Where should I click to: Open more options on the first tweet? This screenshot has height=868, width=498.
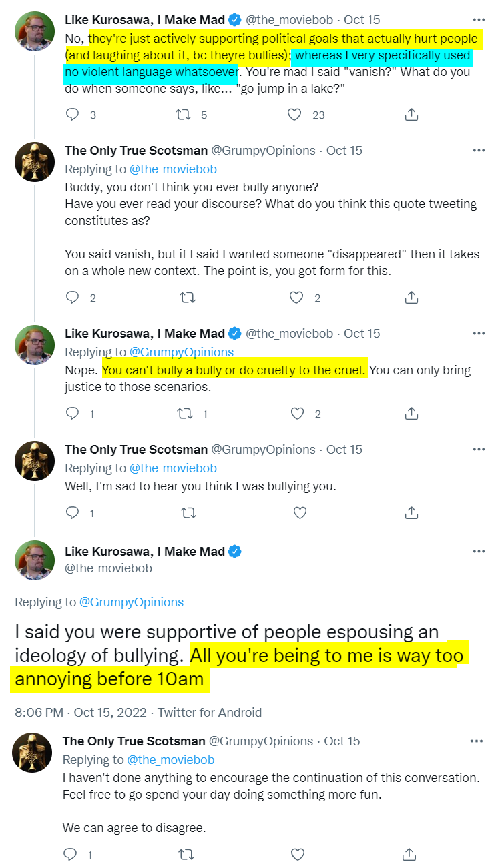tap(479, 19)
